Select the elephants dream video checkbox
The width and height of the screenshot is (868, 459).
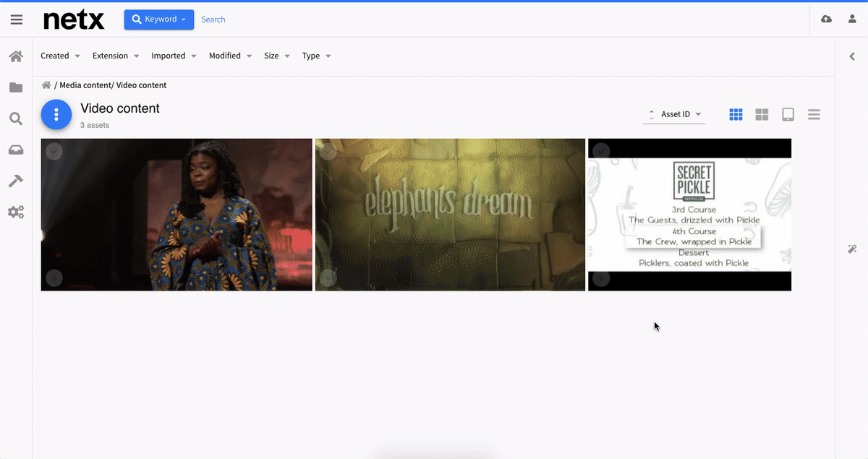328,151
